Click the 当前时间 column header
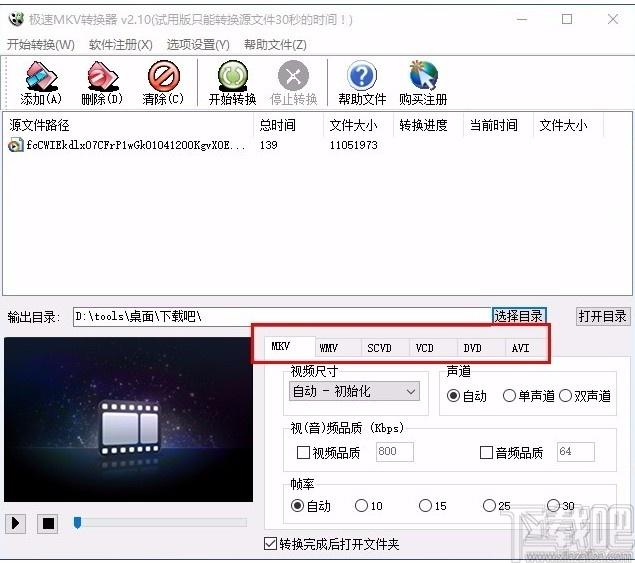Screen dimensions: 635x563 [498, 125]
